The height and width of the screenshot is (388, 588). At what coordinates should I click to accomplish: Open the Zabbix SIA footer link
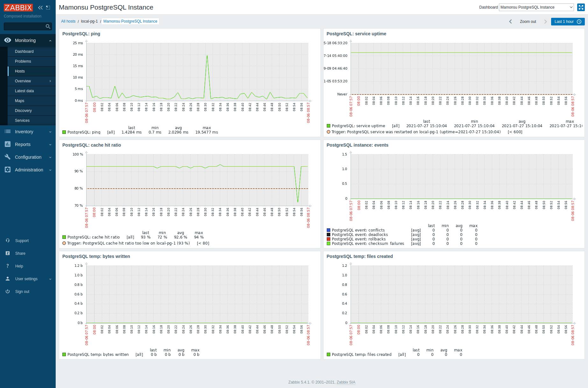tap(346, 382)
